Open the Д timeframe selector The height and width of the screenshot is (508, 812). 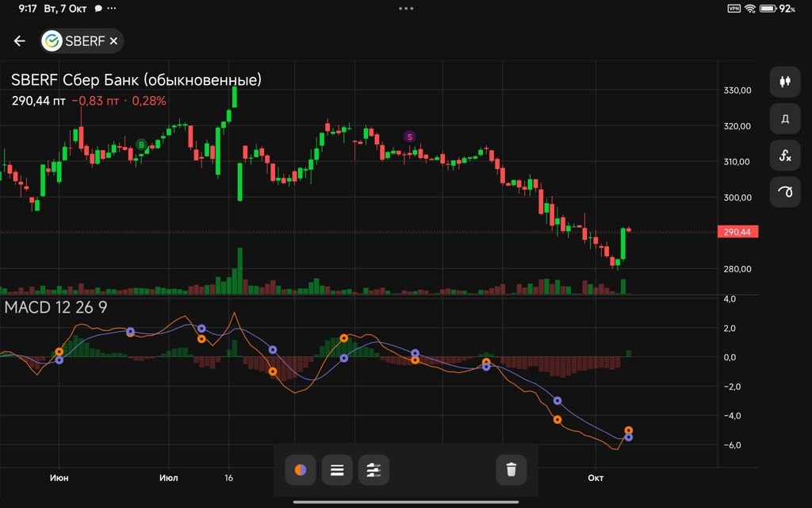pyautogui.click(x=785, y=119)
